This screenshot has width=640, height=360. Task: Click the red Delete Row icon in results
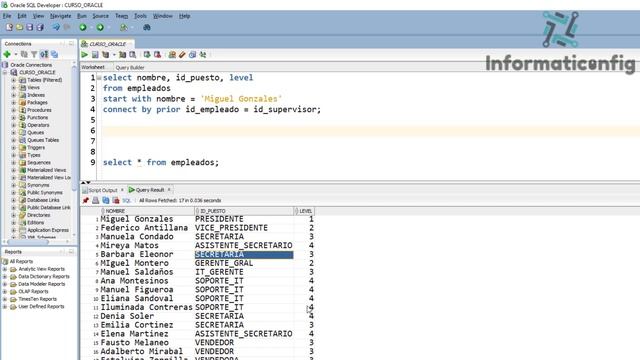(116, 200)
